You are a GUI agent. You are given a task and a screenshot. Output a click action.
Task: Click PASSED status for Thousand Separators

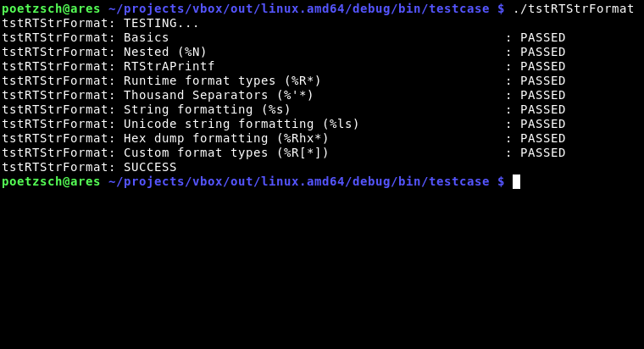click(542, 95)
